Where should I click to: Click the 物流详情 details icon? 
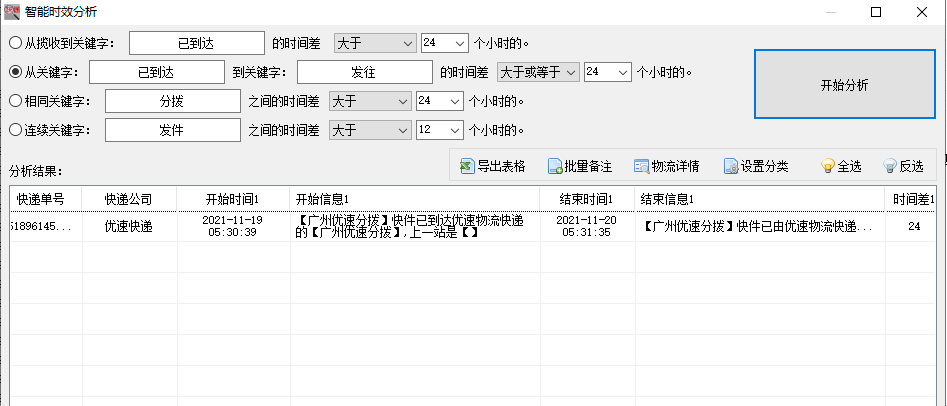coord(641,166)
